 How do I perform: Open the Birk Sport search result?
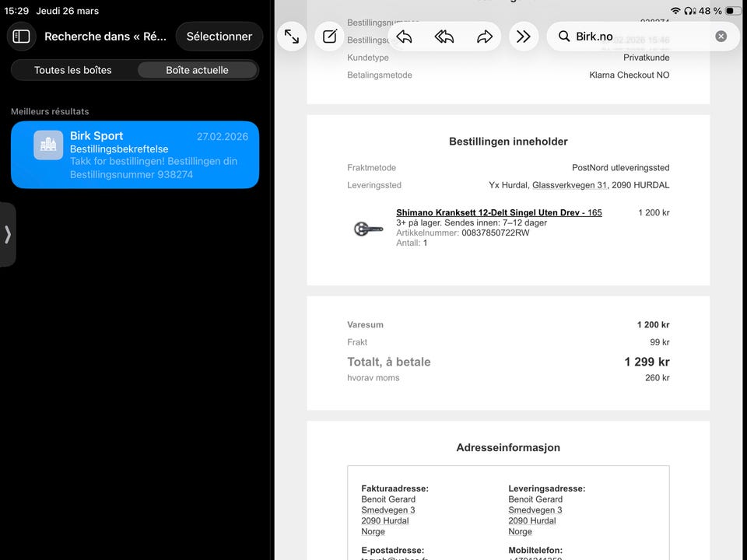135,155
